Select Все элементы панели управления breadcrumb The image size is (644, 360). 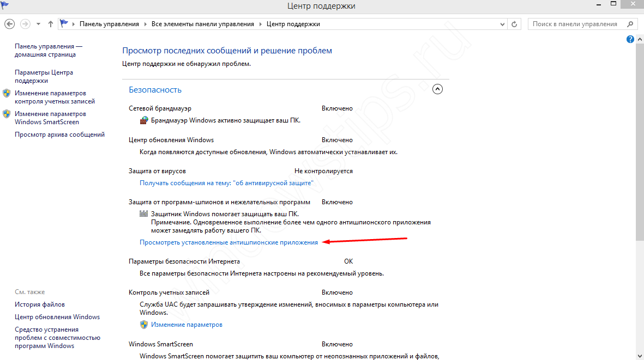(x=203, y=24)
